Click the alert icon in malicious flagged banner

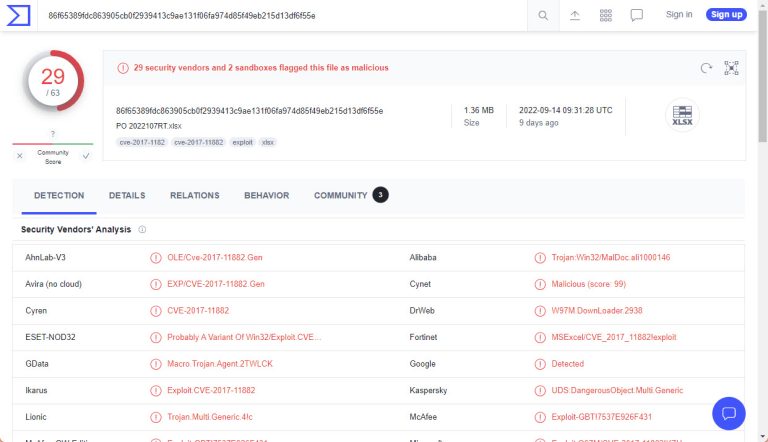123,68
